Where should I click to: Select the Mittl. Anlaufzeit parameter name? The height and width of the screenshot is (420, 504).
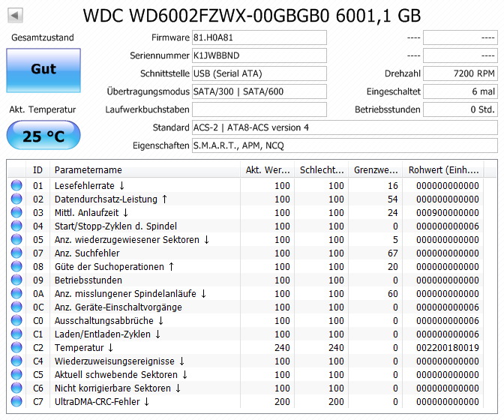point(91,213)
